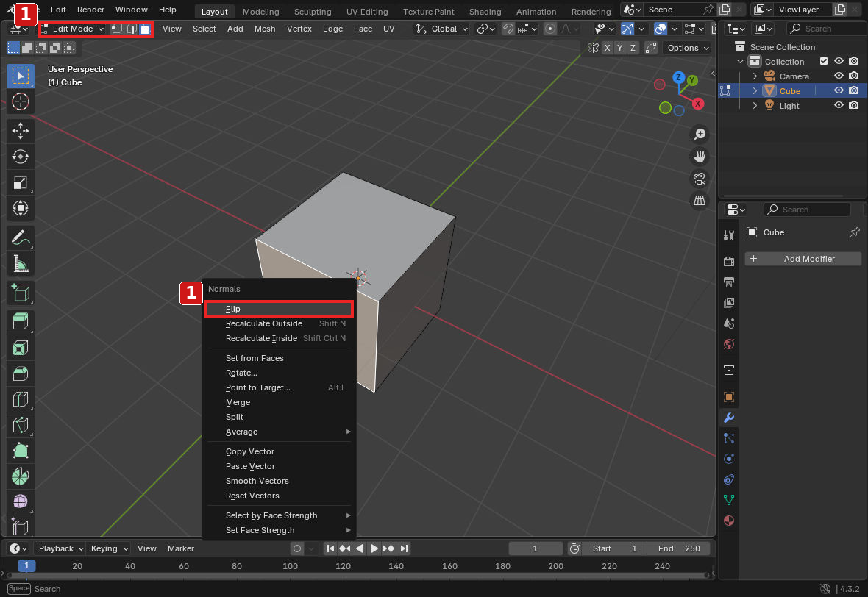Select the Bevel tool
This screenshot has width=868, height=597.
[x=21, y=373]
